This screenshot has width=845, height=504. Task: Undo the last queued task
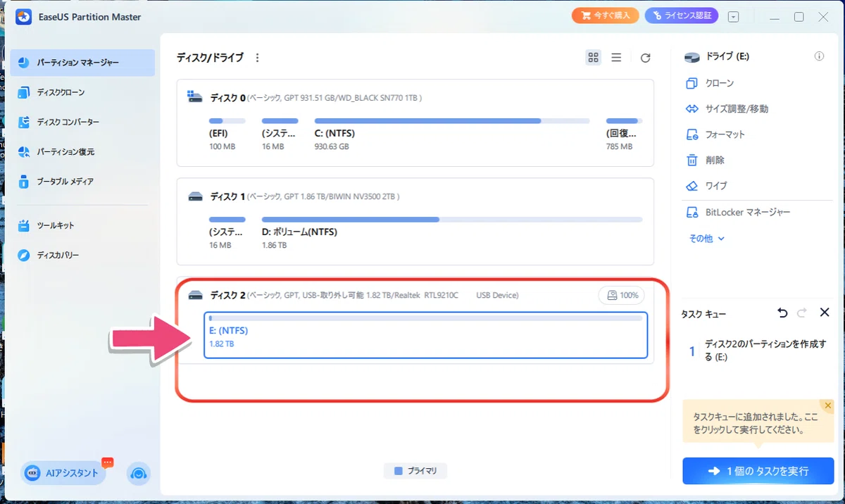782,313
